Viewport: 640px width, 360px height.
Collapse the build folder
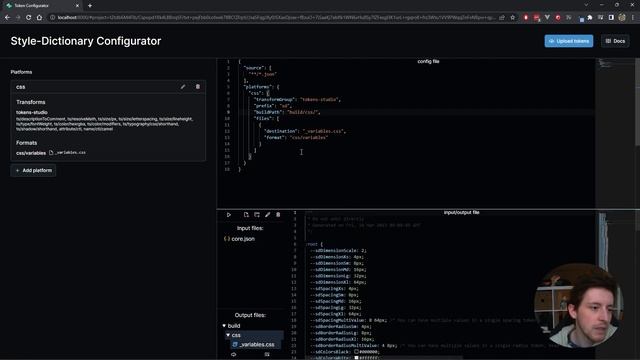pos(224,326)
